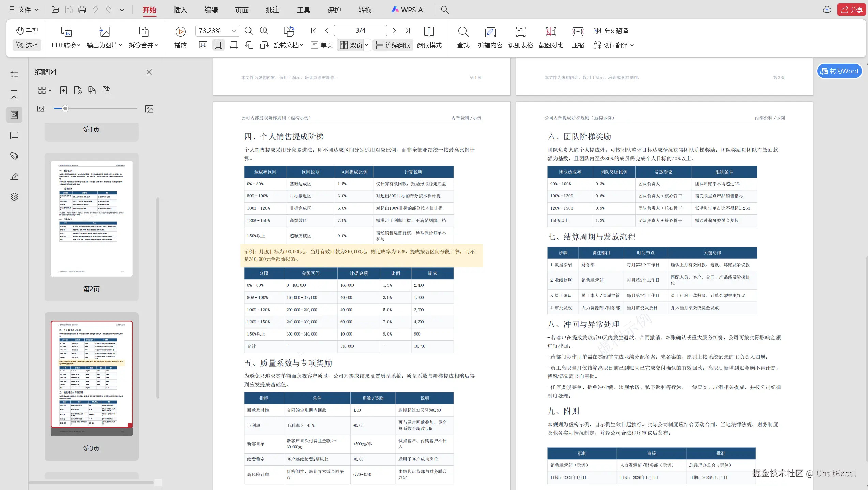Open the Find (查找) tool
This screenshot has height=490, width=868.
(463, 37)
